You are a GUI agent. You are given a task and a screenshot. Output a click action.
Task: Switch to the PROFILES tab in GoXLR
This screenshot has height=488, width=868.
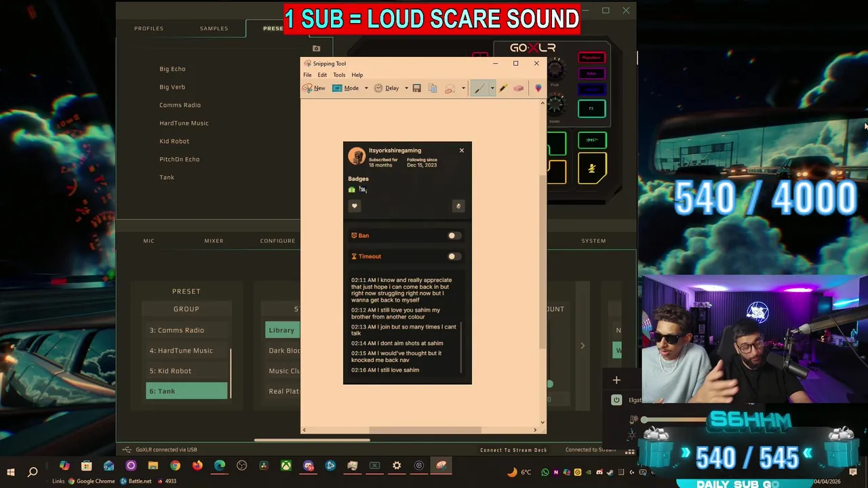[149, 28]
